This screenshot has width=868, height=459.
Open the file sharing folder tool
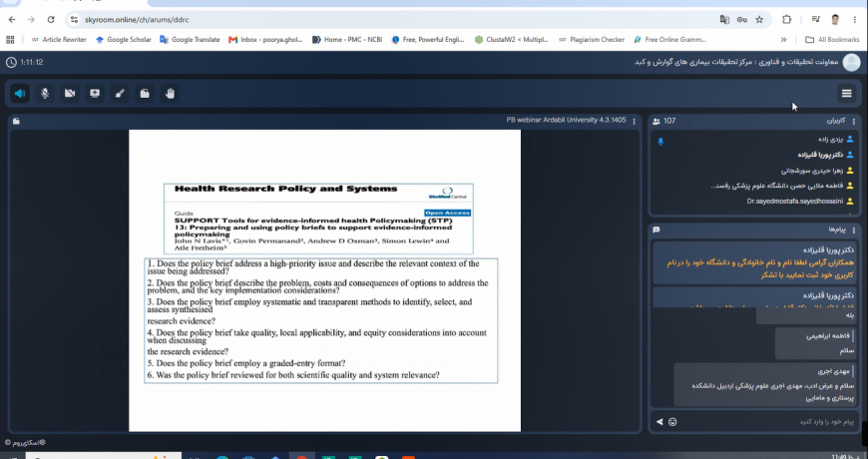pos(145,94)
